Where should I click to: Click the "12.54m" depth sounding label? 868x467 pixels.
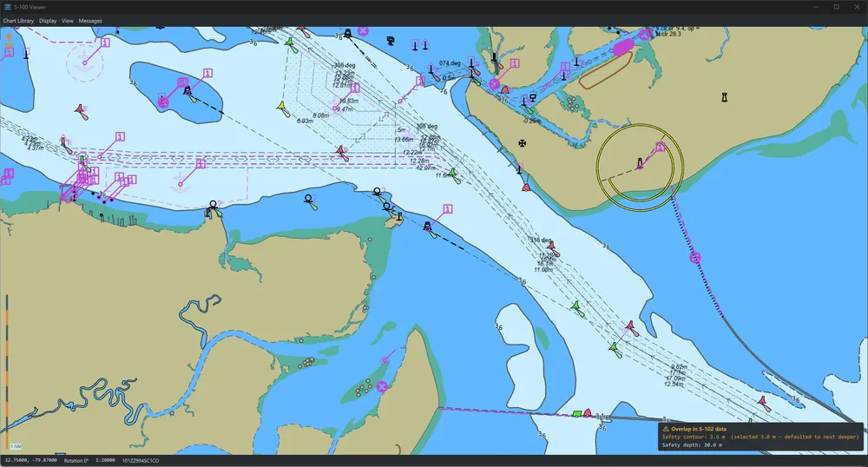click(x=674, y=384)
